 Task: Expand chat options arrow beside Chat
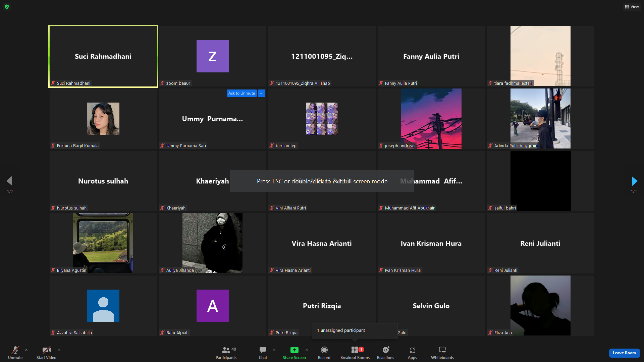[274, 350]
